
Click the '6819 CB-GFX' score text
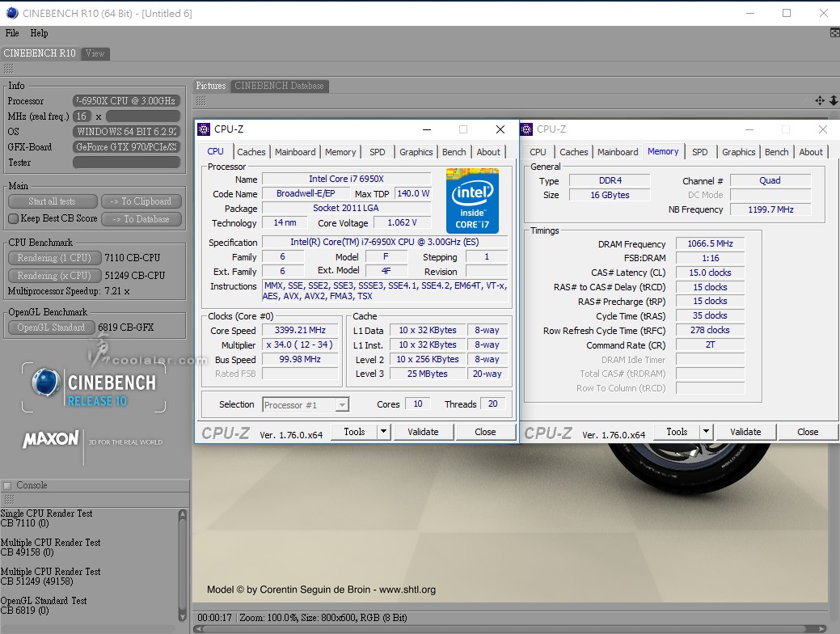click(126, 328)
